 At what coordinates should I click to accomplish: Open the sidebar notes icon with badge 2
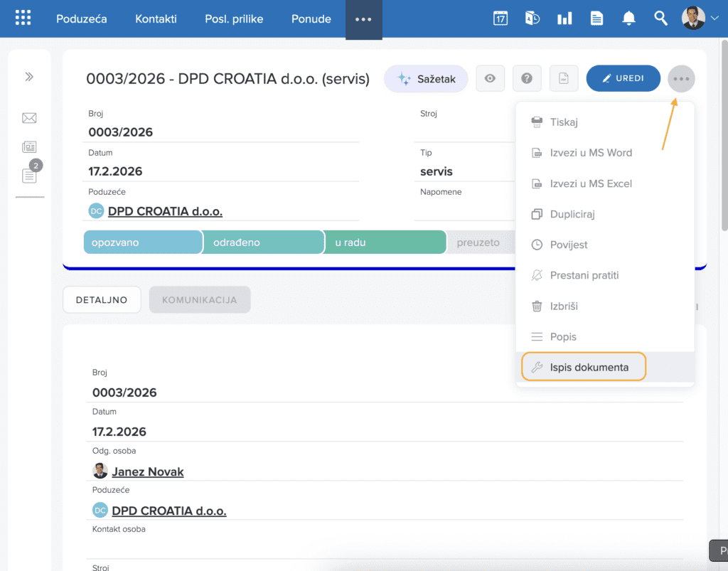point(29,176)
